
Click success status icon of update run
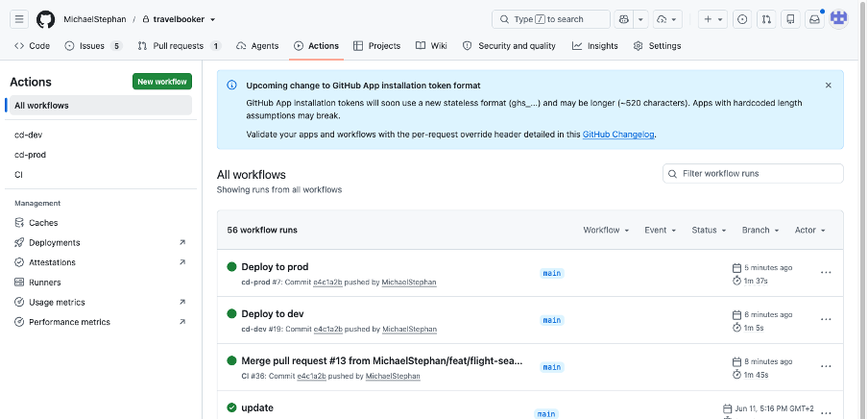[232, 407]
